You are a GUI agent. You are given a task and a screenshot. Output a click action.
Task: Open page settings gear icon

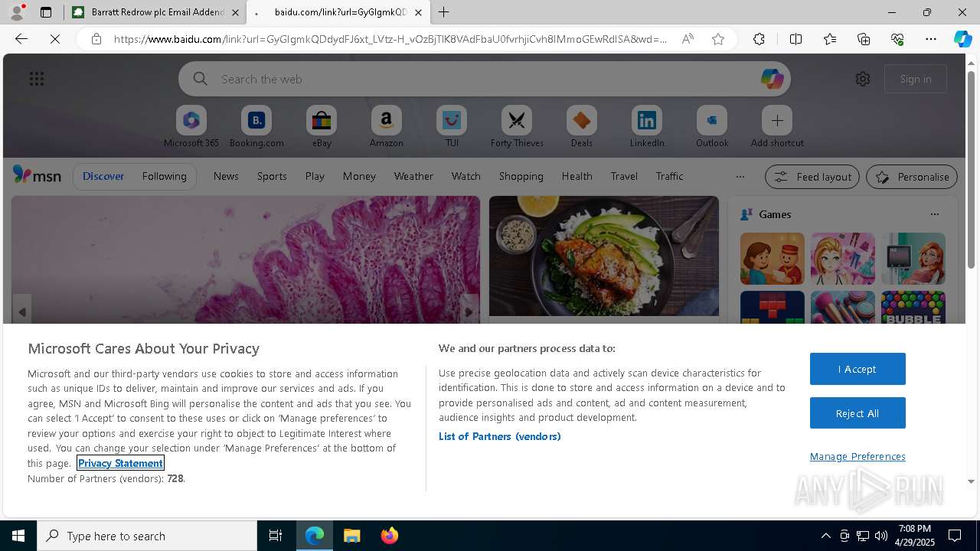point(863,79)
